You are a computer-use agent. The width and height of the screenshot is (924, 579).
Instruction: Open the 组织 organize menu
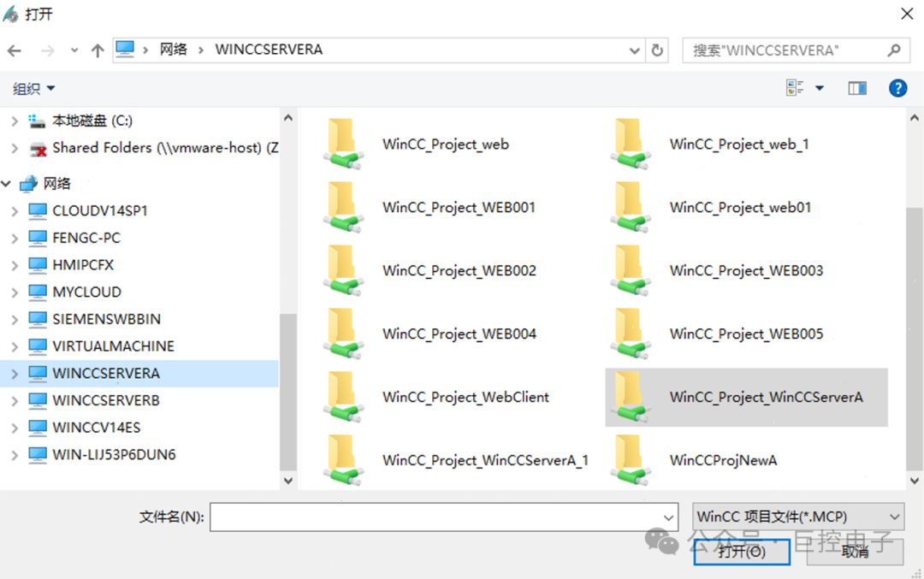coord(33,88)
